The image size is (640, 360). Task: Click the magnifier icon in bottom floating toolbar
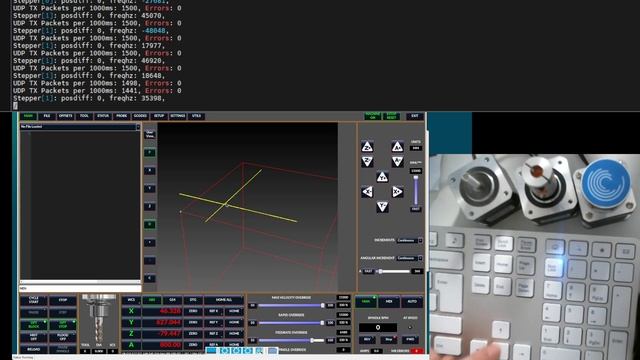(259, 351)
